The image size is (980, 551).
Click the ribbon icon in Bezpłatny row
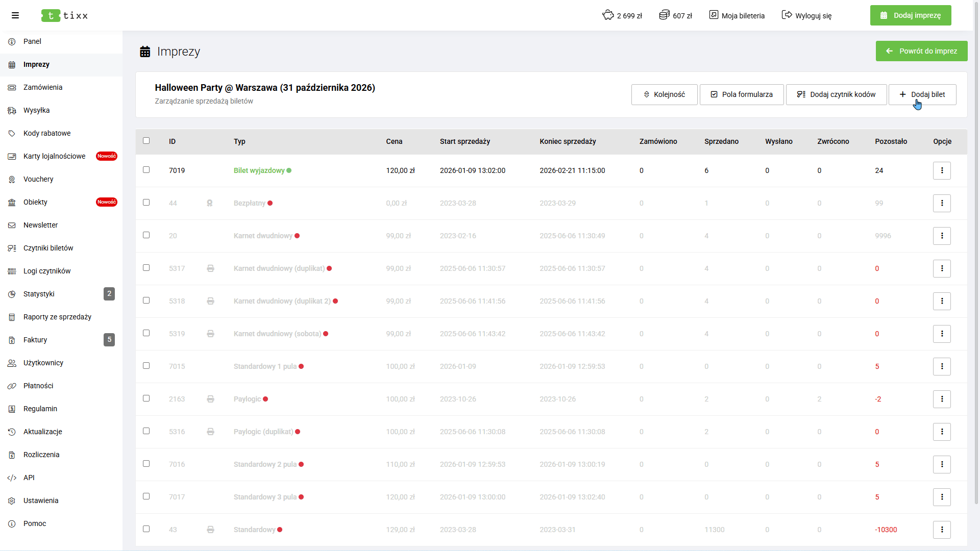[210, 203]
